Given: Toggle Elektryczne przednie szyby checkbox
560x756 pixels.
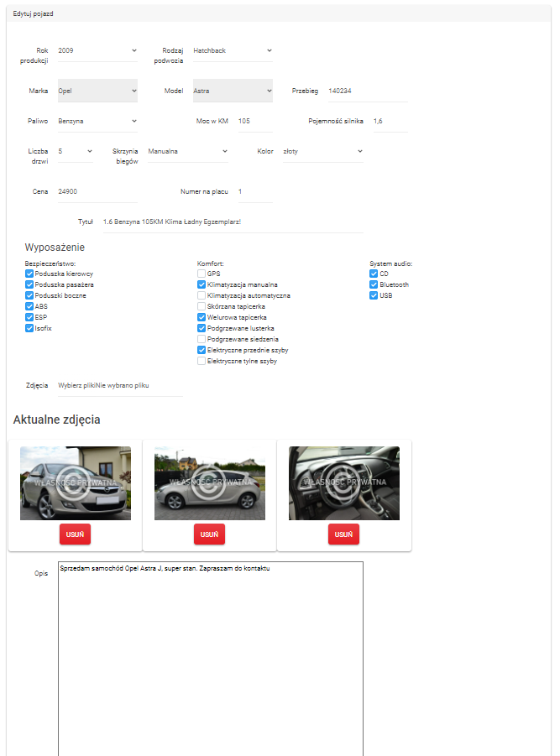Looking at the screenshot, I should click(x=201, y=350).
